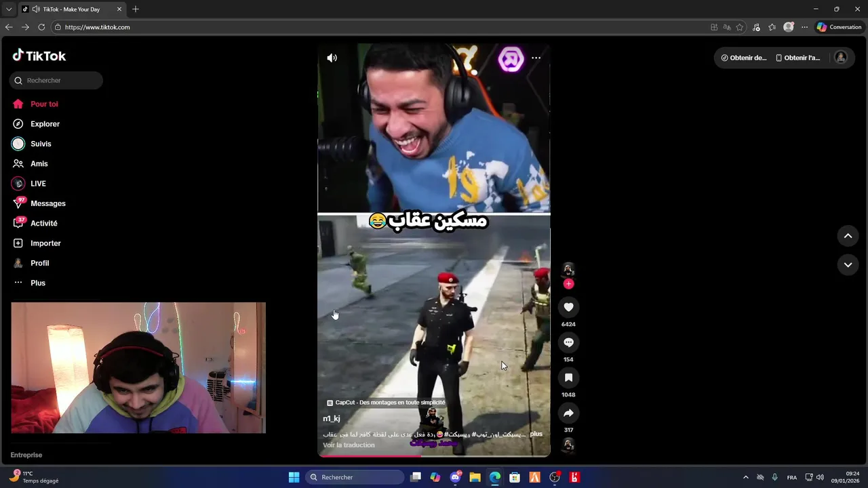Screen dimensions: 868x488
Task: Like the video with the heart icon
Action: pos(568,307)
